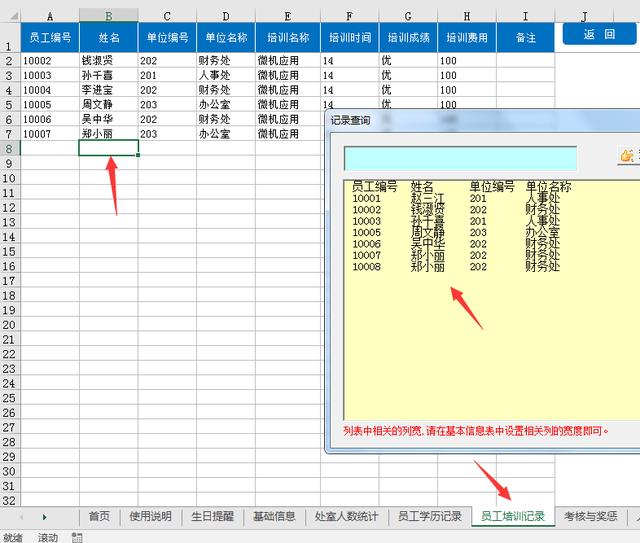The width and height of the screenshot is (640, 543).
Task: Click the Select All corner of the sheet
Action: [x=10, y=16]
